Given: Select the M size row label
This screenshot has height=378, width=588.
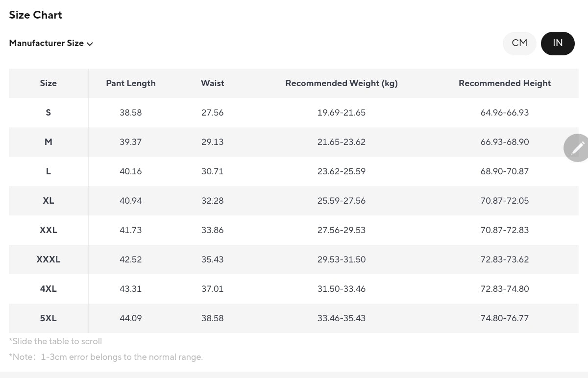Looking at the screenshot, I should [49, 142].
